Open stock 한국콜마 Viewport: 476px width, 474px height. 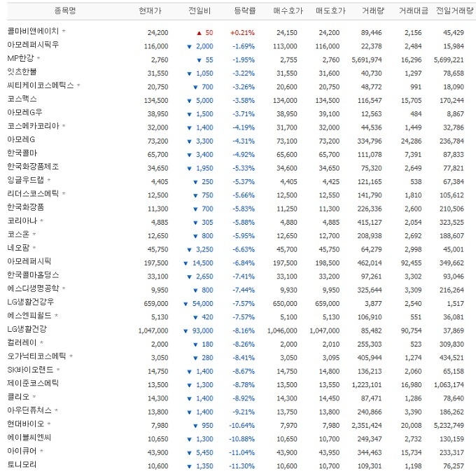[x=22, y=153]
